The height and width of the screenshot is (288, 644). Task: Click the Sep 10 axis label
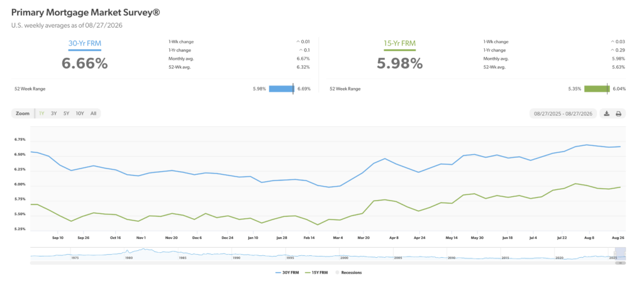[58, 238]
